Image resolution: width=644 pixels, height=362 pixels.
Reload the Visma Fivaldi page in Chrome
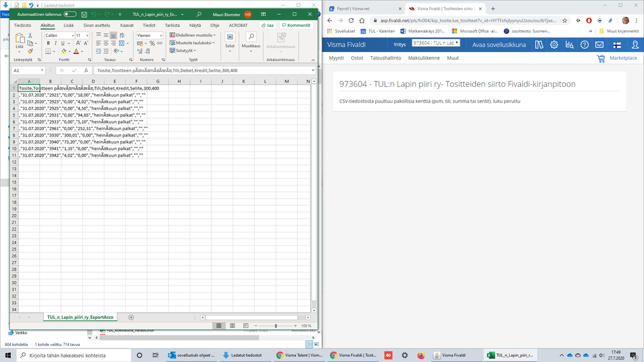pos(351,21)
